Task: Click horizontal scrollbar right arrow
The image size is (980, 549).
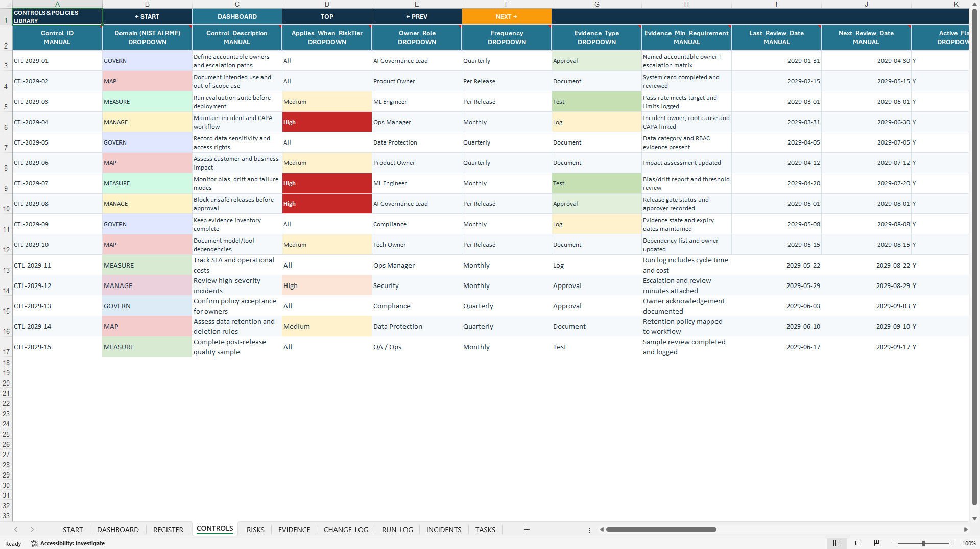Action: (966, 530)
